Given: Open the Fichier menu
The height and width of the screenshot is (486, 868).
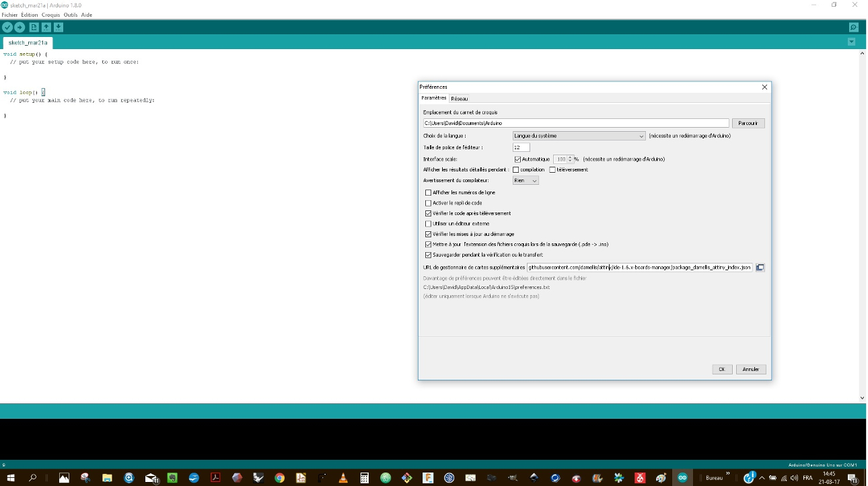Looking at the screenshot, I should [x=9, y=15].
